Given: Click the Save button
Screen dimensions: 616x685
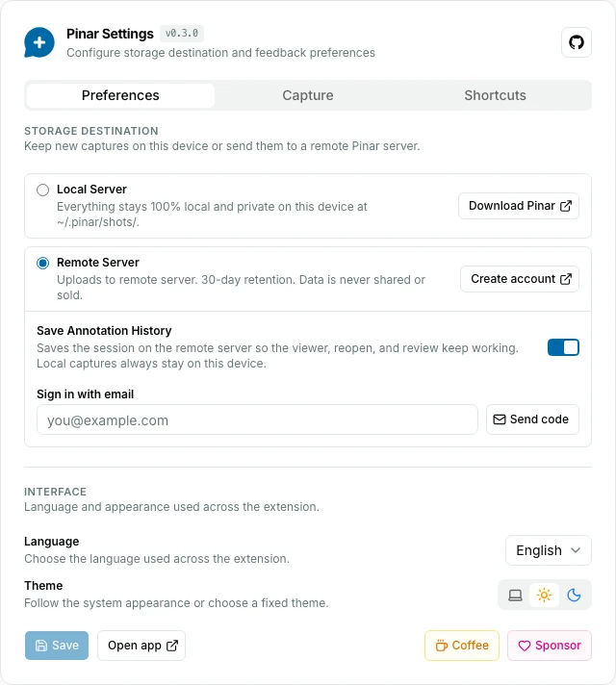Looking at the screenshot, I should [x=57, y=646].
